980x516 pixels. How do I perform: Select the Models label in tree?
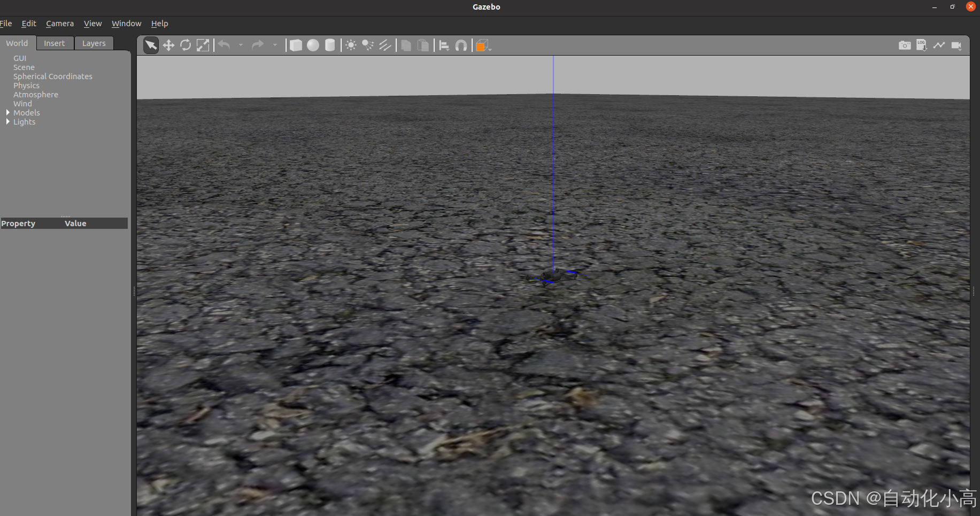27,113
